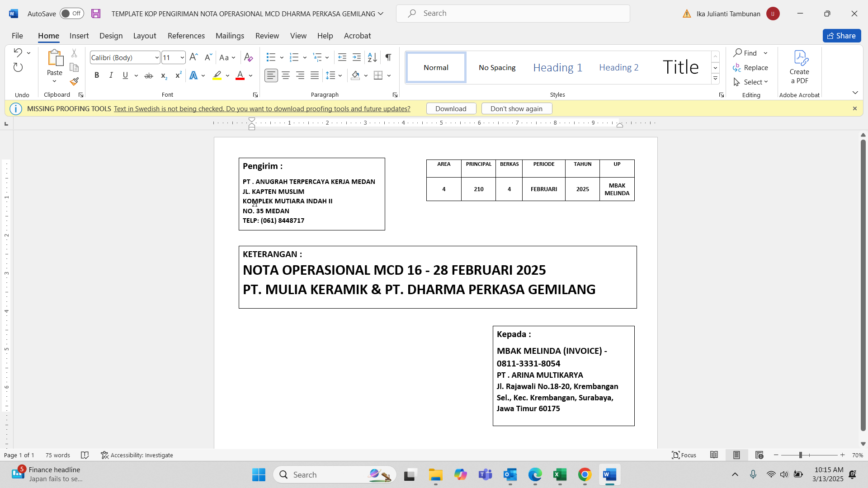Apply yellow text highlight color
The width and height of the screenshot is (868, 488).
coord(217,75)
